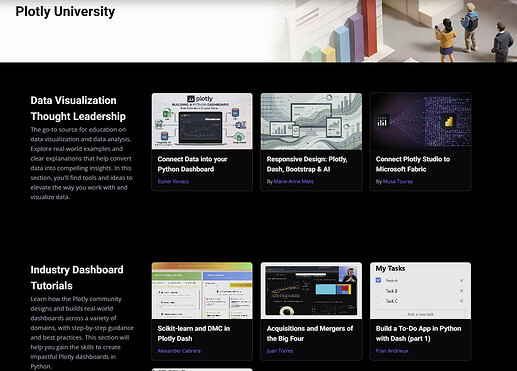Image resolution: width=517 pixels, height=371 pixels.
Task: Toggle the checked task checkbox in My Tasks thumbnail
Action: click(x=378, y=280)
